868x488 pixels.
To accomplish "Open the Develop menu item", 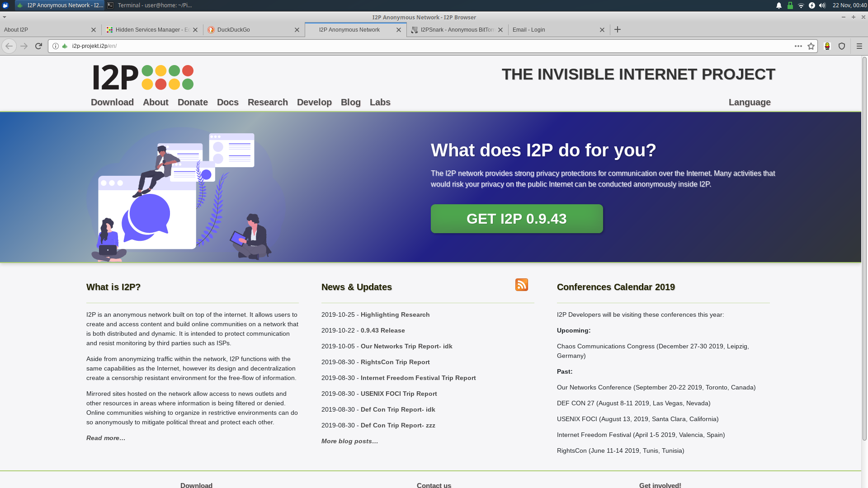I will 314,102.
